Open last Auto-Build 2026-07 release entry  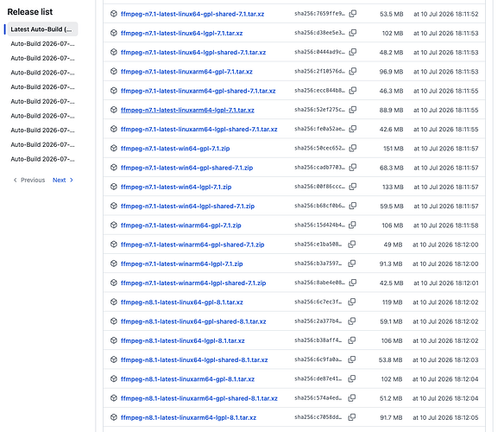pyautogui.click(x=42, y=159)
